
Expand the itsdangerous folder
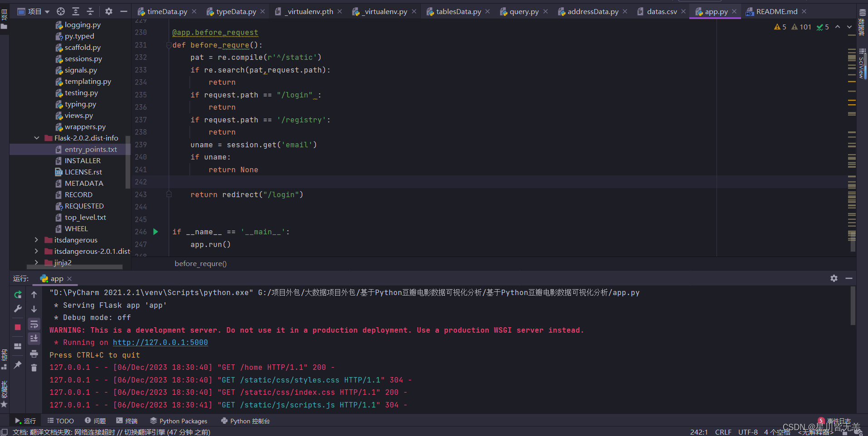37,240
